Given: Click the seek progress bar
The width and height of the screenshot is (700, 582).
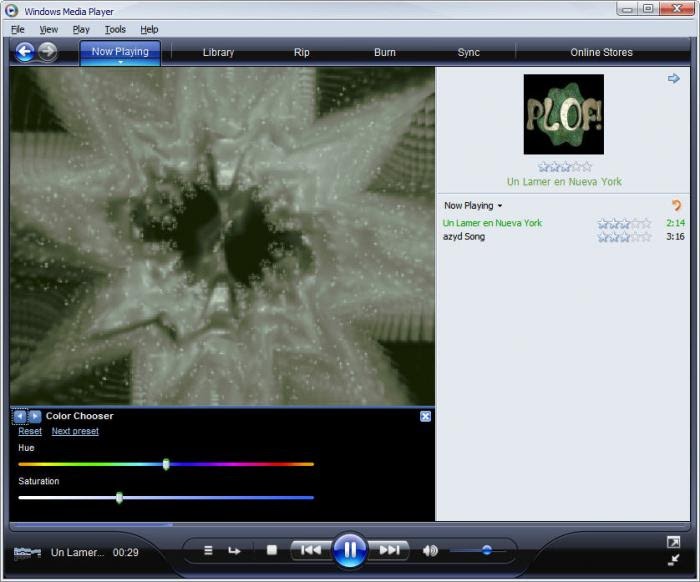Looking at the screenshot, I should point(350,525).
